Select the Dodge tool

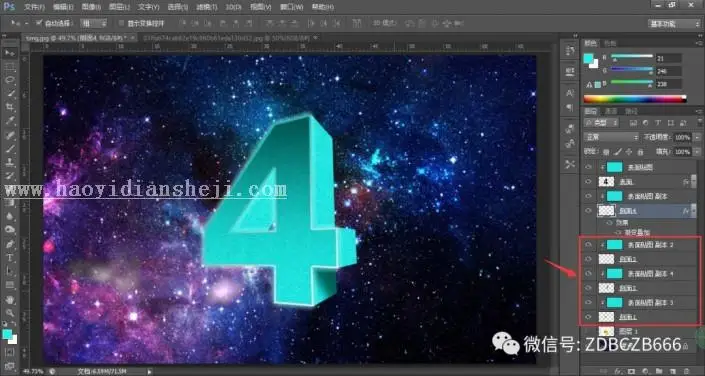tap(10, 229)
